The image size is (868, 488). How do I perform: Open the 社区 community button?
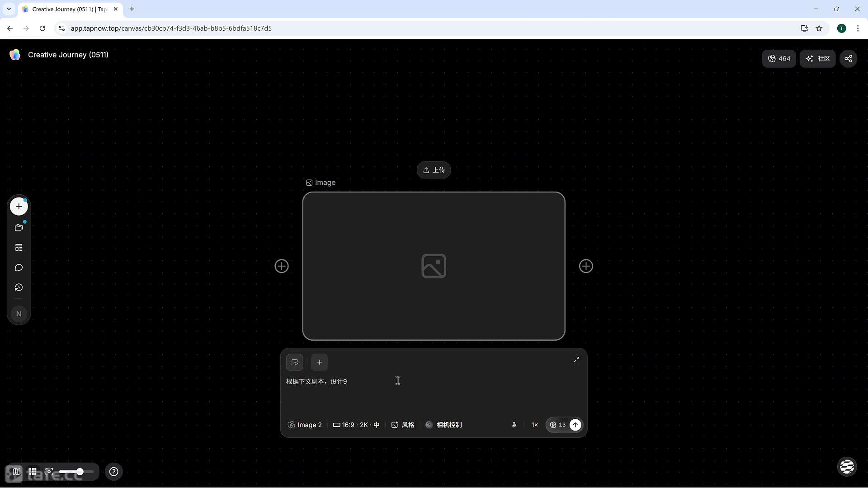(818, 59)
